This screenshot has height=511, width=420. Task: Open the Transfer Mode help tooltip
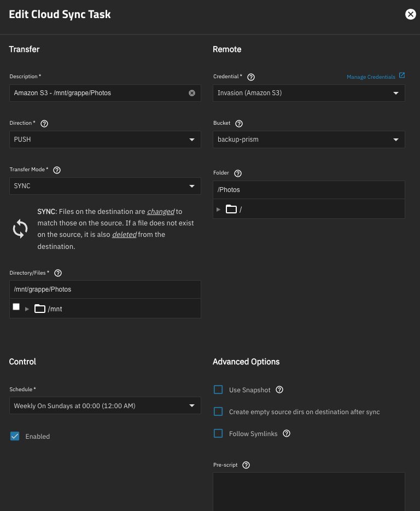click(x=57, y=170)
